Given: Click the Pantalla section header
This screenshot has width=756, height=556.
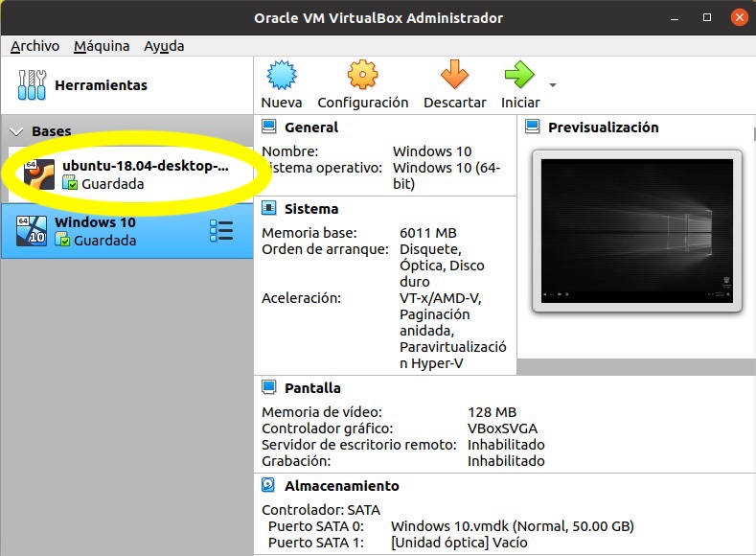Looking at the screenshot, I should [312, 387].
